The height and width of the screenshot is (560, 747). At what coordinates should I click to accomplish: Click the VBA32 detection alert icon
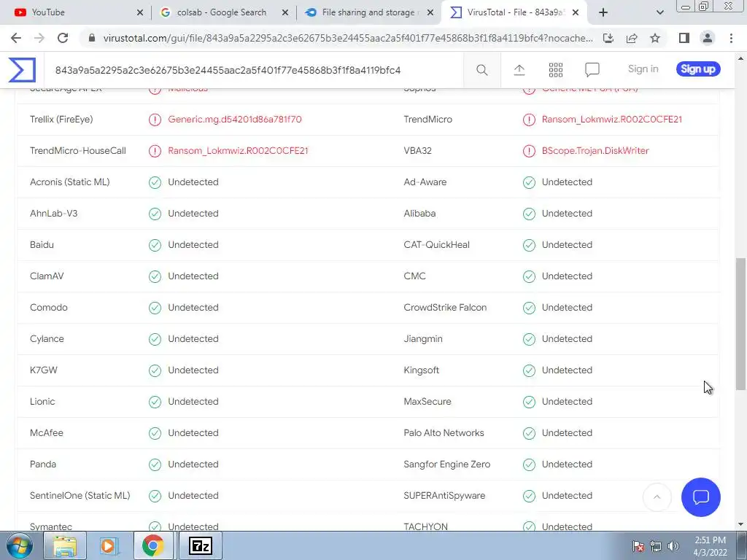point(529,151)
